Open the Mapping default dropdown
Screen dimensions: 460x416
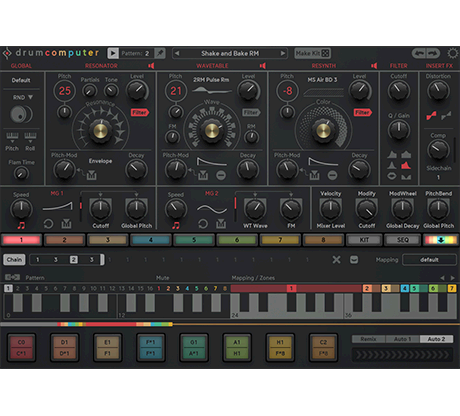click(x=429, y=260)
